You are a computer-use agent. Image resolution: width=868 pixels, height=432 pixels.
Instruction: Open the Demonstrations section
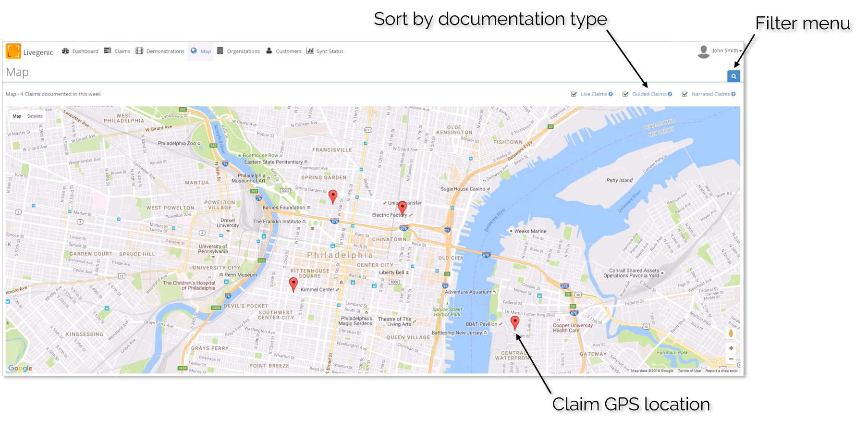pyautogui.click(x=160, y=51)
